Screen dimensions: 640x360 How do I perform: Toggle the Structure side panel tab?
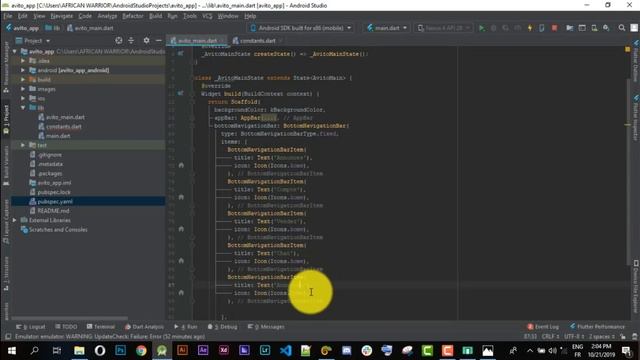[6, 273]
